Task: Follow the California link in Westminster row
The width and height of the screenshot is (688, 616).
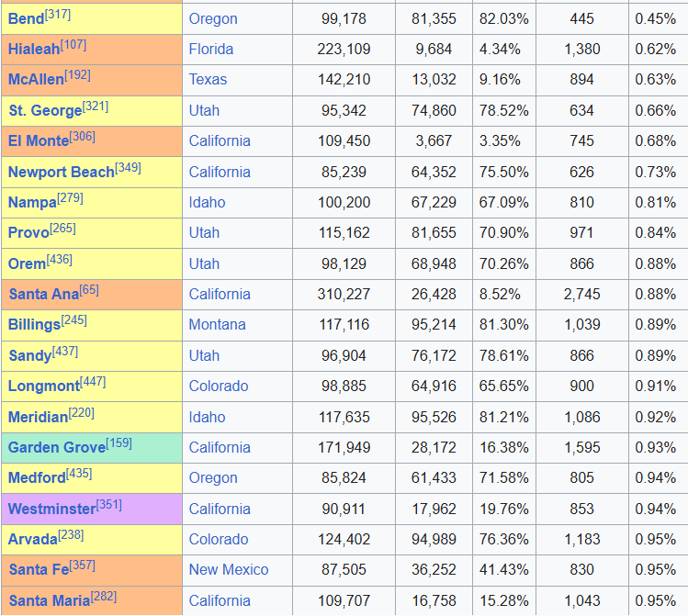Action: (x=220, y=509)
